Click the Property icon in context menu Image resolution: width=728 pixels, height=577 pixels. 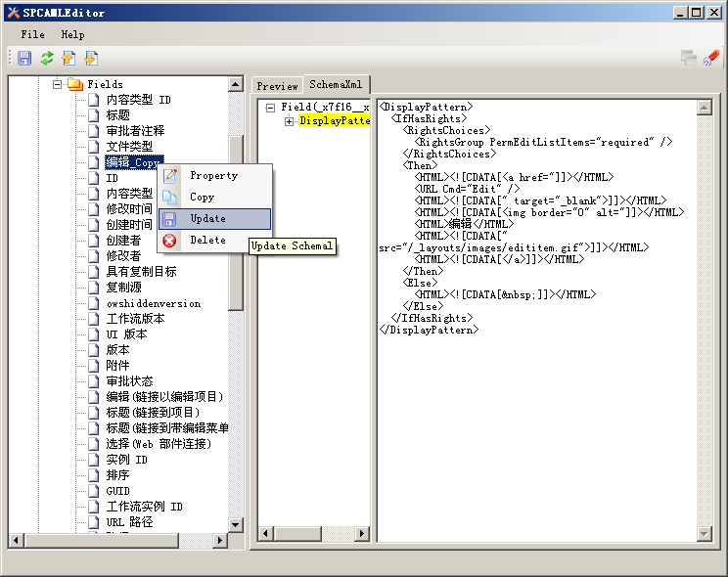click(170, 176)
